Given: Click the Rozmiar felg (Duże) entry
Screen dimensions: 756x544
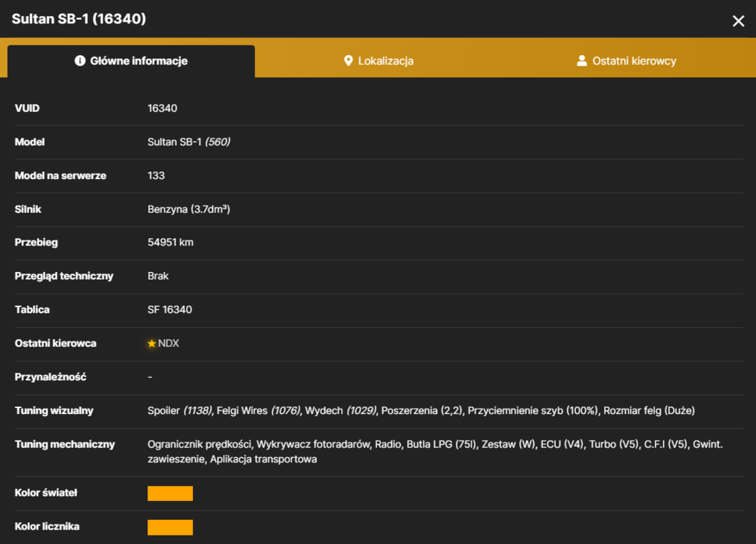Looking at the screenshot, I should (x=649, y=410).
